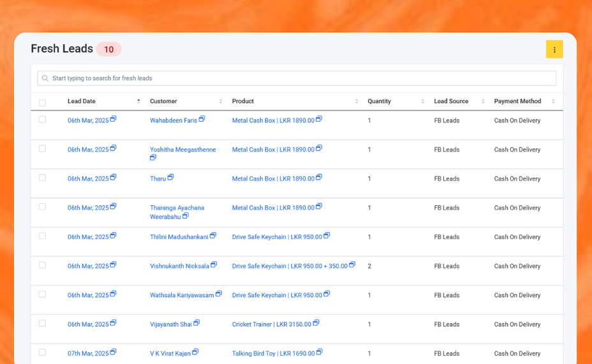Select the Tharanga Ayachana Weerabahu row checkbox
The height and width of the screenshot is (364, 592).
42,207
